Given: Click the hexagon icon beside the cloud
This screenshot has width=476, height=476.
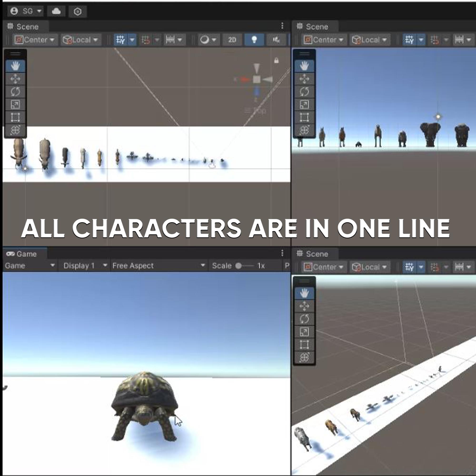Looking at the screenshot, I should [x=78, y=12].
